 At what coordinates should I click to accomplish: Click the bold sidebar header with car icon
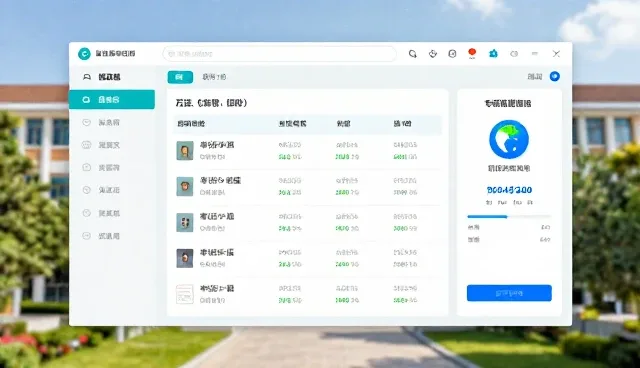102,77
